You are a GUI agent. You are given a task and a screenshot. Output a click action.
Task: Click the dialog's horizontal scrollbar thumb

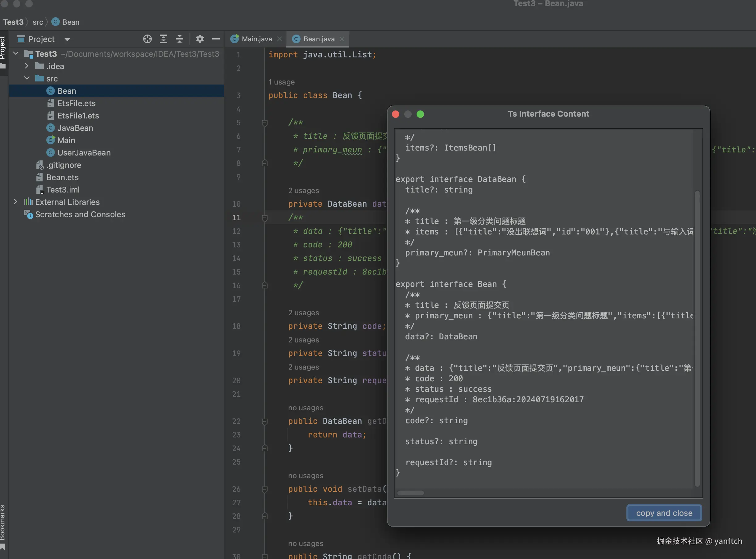410,493
